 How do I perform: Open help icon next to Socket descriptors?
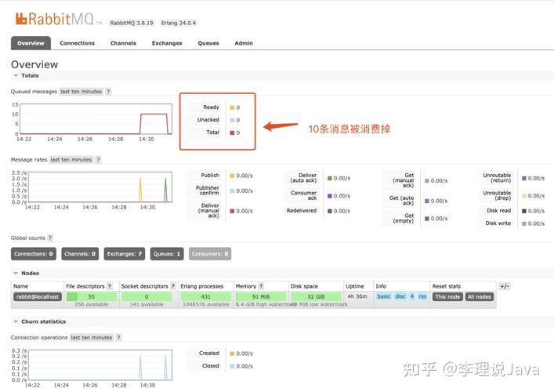coord(172,286)
